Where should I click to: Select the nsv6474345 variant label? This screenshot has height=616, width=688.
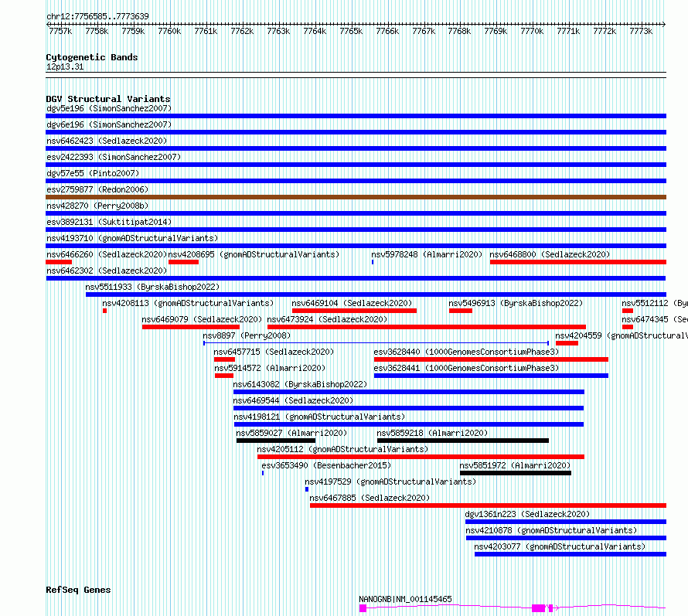click(655, 319)
